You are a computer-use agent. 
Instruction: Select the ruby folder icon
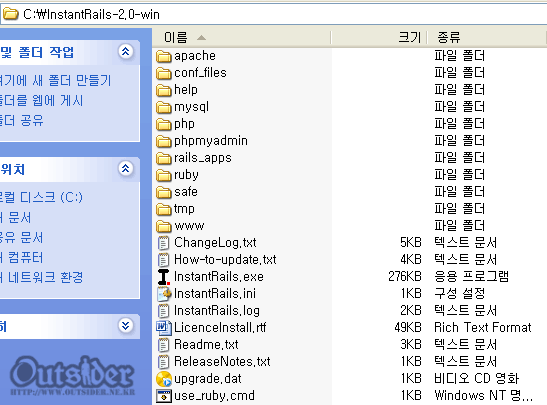click(164, 175)
